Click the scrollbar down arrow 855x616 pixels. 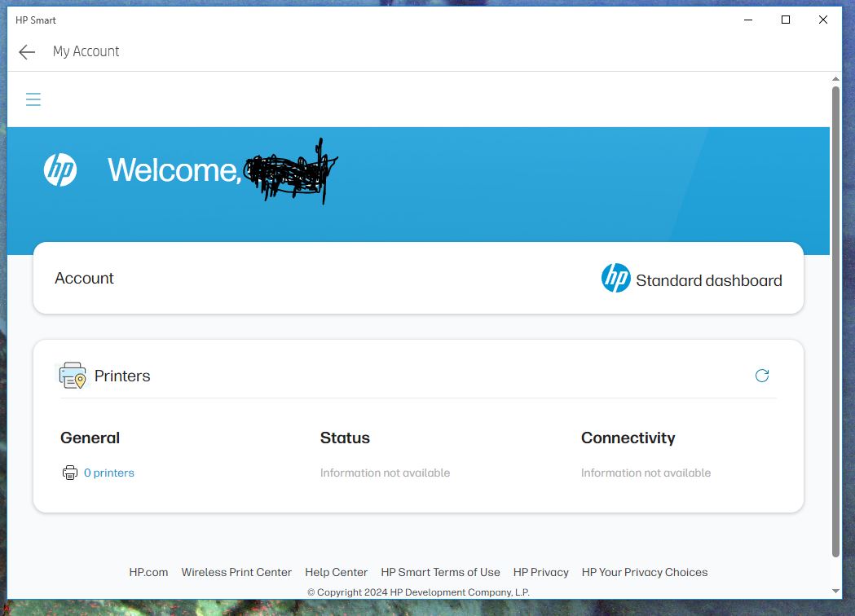click(x=835, y=590)
